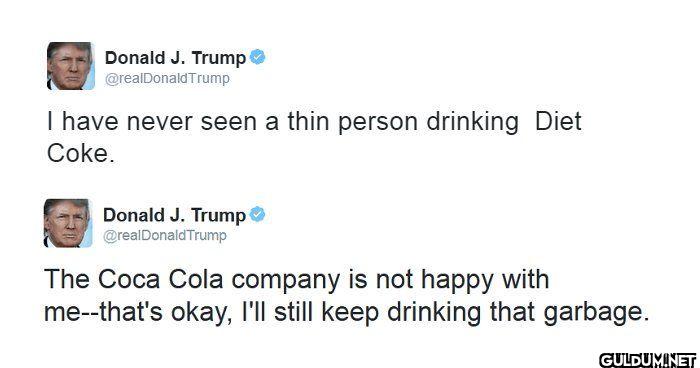Open the profile photo on the second tweet
Image resolution: width=700 pixels, height=368 pixels.
[68, 223]
